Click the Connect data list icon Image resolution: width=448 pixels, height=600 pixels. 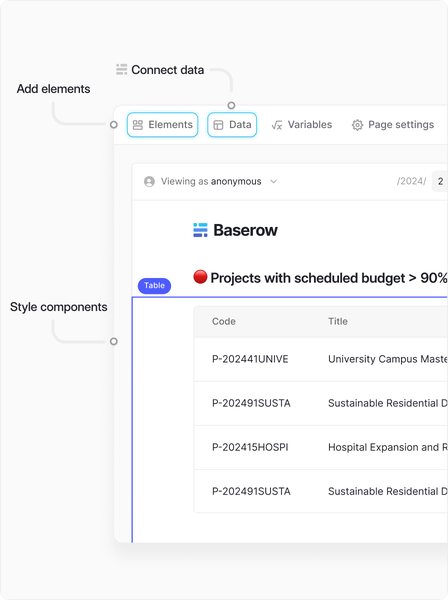(122, 70)
